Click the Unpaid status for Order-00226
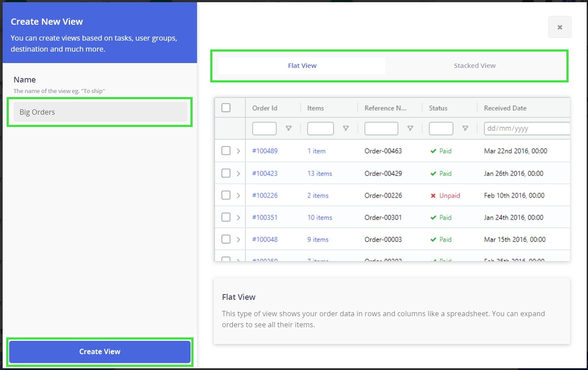The width and height of the screenshot is (588, 370). (445, 195)
